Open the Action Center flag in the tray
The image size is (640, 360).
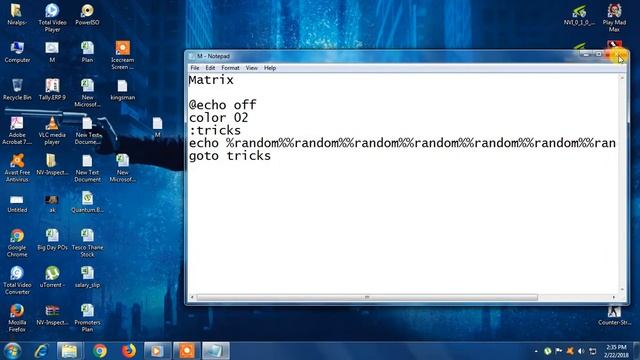pyautogui.click(x=559, y=351)
